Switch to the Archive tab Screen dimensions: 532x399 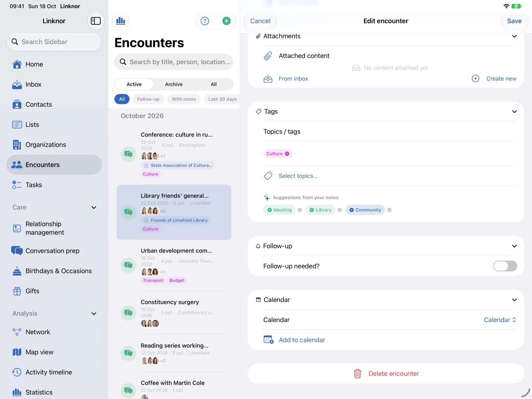coord(174,84)
